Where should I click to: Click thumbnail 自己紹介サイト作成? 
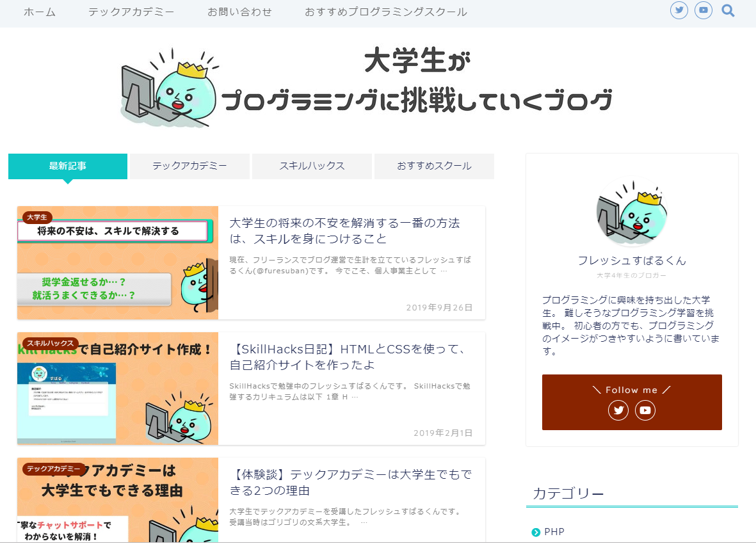pyautogui.click(x=118, y=389)
